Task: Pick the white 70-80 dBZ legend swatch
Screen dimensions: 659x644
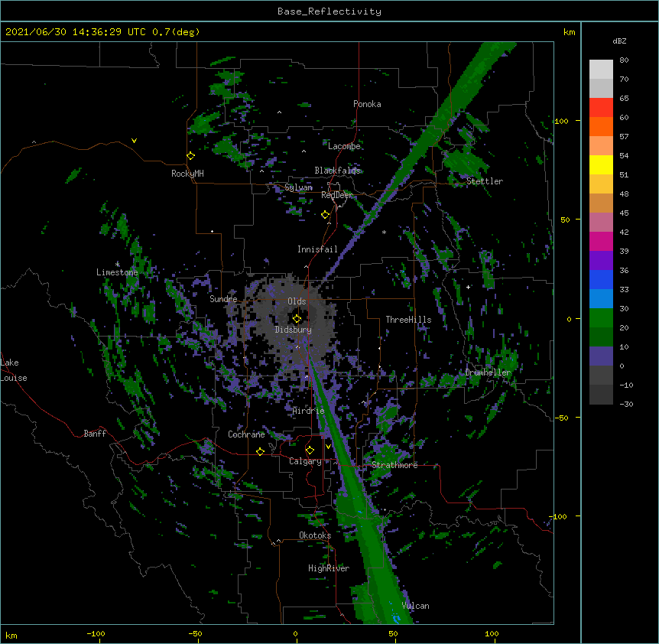Action: coord(601,70)
